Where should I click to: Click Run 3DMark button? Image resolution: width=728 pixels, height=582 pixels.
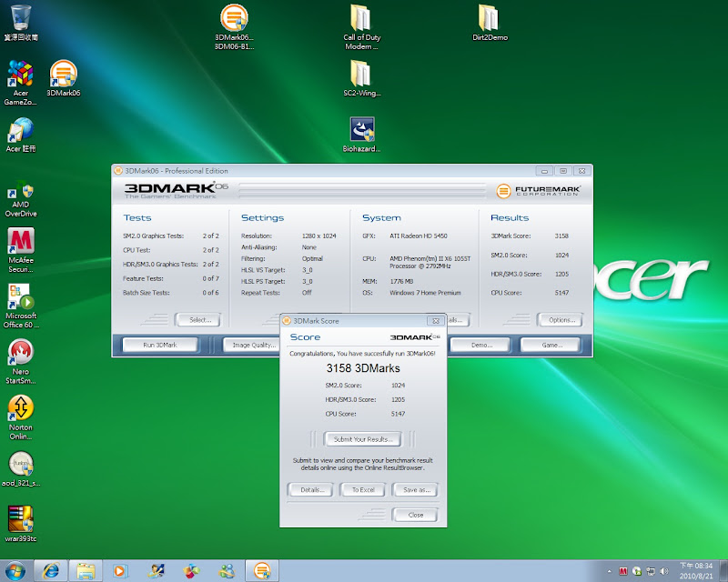click(x=160, y=345)
